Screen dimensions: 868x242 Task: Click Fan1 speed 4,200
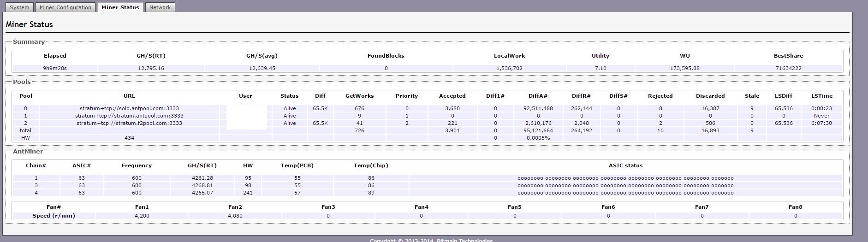[142, 216]
